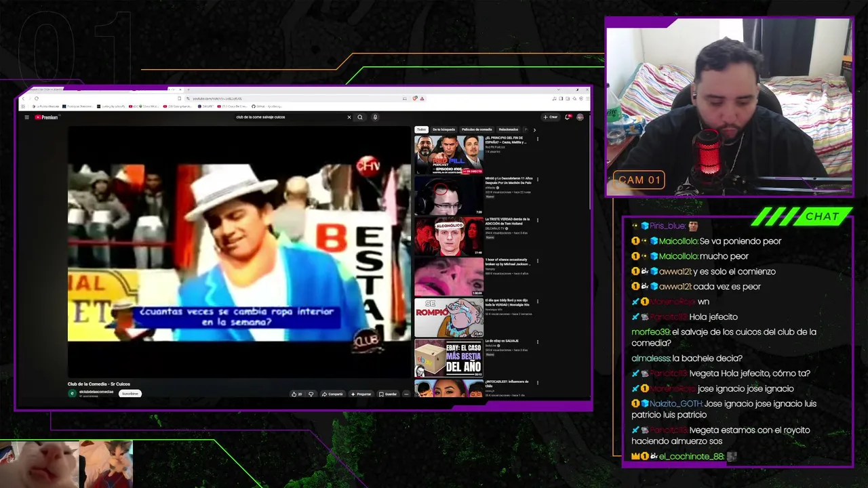
Task: Open the eBay 'MÁS BESTIA DEL AÑO' thumbnail
Action: point(449,358)
